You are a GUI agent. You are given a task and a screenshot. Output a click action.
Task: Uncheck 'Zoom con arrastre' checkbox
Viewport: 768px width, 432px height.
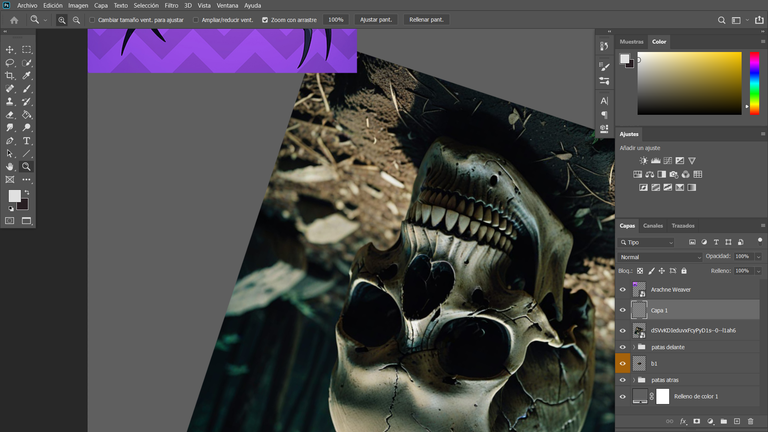265,20
